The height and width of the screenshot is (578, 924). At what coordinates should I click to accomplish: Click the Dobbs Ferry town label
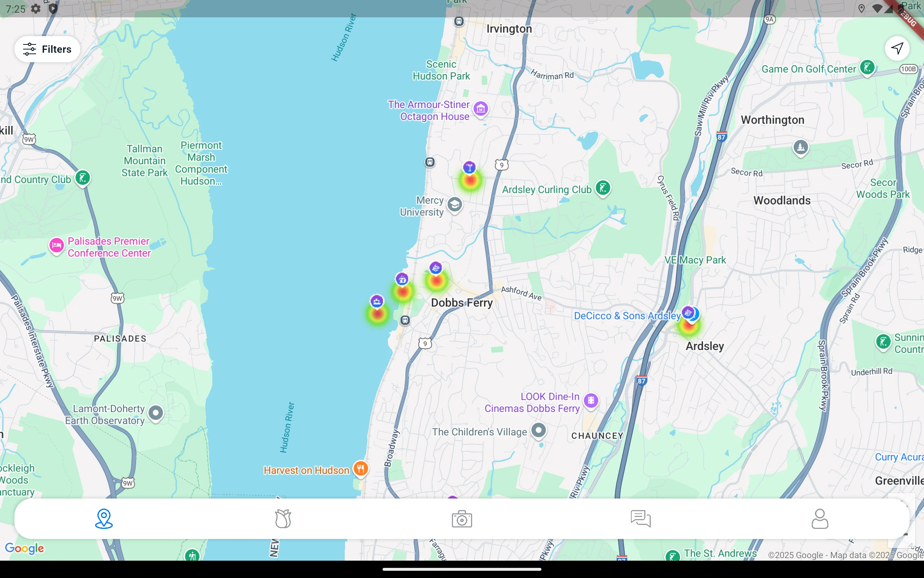462,303
